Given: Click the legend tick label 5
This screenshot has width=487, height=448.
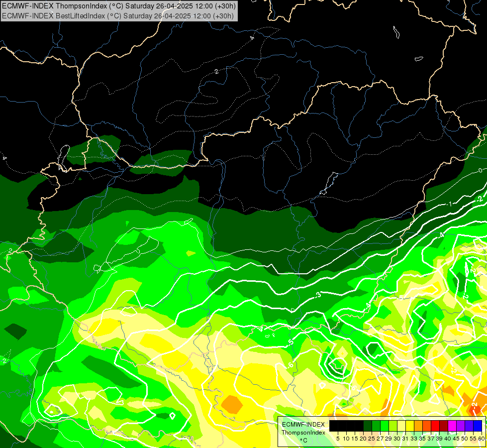Looking at the screenshot, I should point(338,439).
